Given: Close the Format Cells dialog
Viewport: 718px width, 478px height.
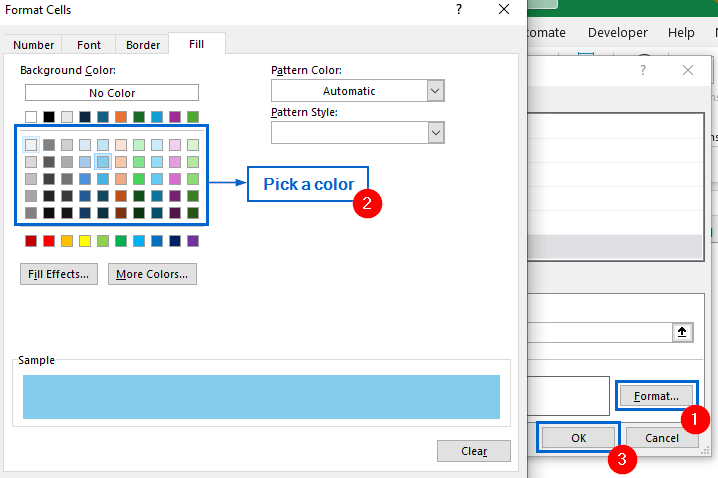Looking at the screenshot, I should 504,10.
